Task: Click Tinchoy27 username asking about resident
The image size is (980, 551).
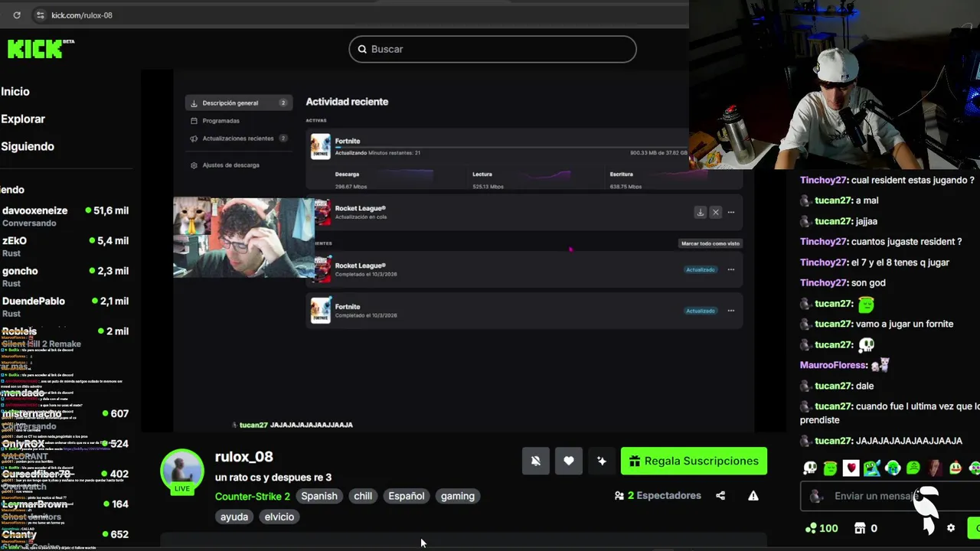Action: (x=823, y=181)
